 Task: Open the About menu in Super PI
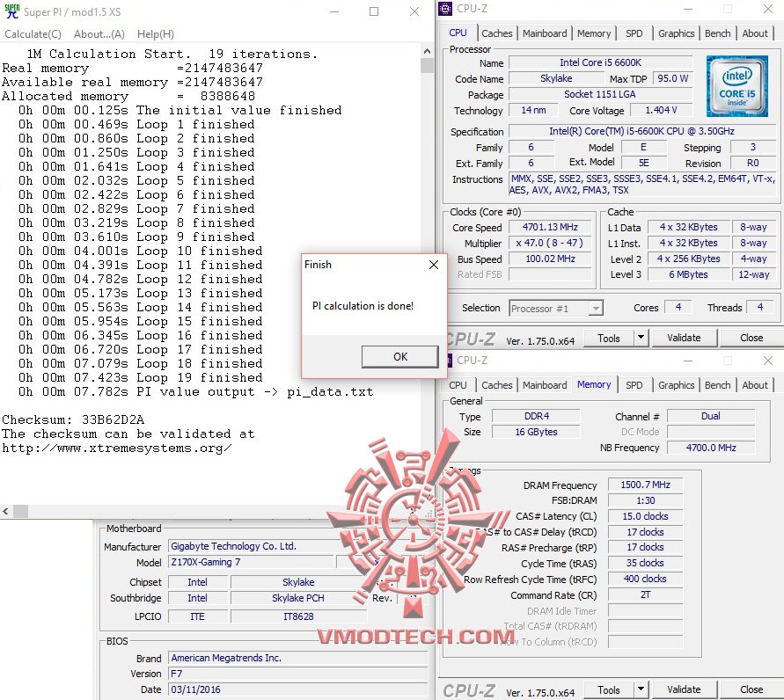[x=99, y=34]
